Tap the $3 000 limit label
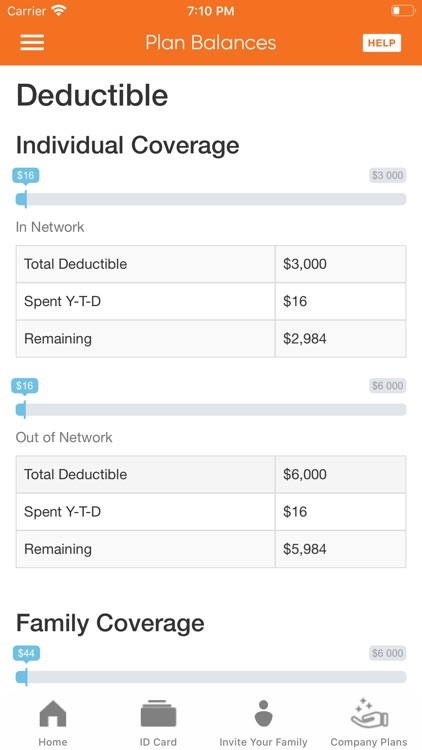This screenshot has height=750, width=422. pos(388,175)
